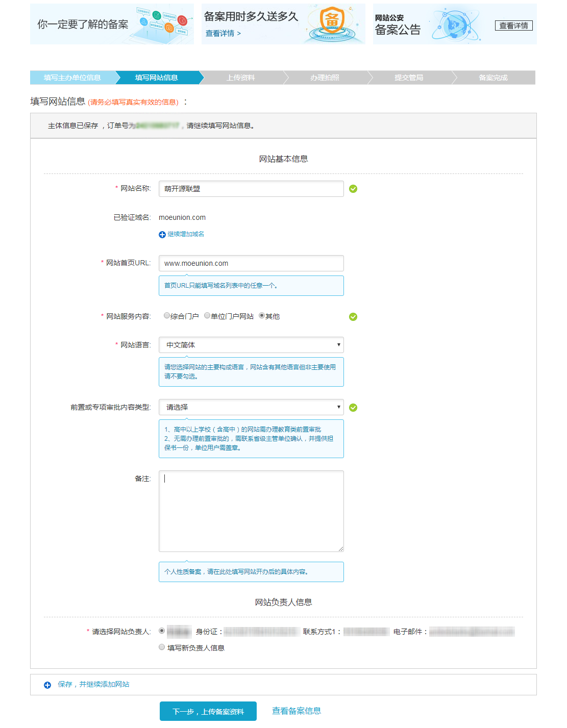Go to step 填写网站信息
Viewport: 567px width, 728px height.
coord(157,78)
